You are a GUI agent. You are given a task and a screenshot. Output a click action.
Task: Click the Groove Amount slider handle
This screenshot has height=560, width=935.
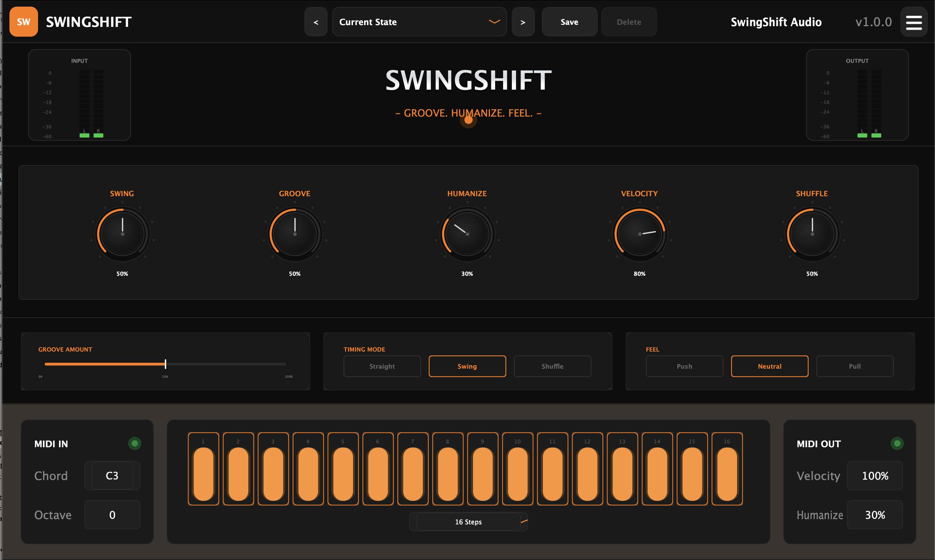[x=165, y=364]
